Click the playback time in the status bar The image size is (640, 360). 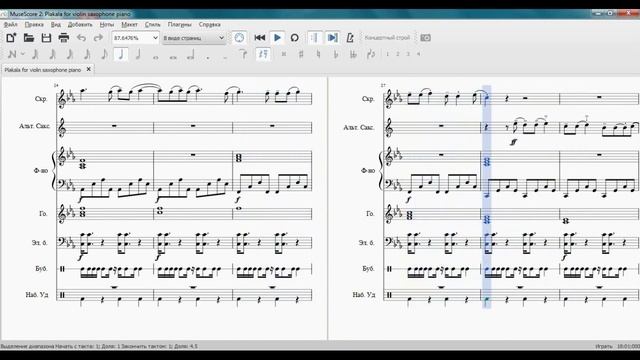point(628,346)
